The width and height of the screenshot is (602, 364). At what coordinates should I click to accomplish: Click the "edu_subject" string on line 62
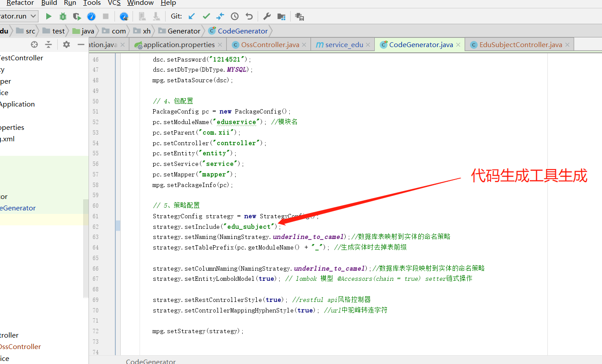pyautogui.click(x=249, y=227)
